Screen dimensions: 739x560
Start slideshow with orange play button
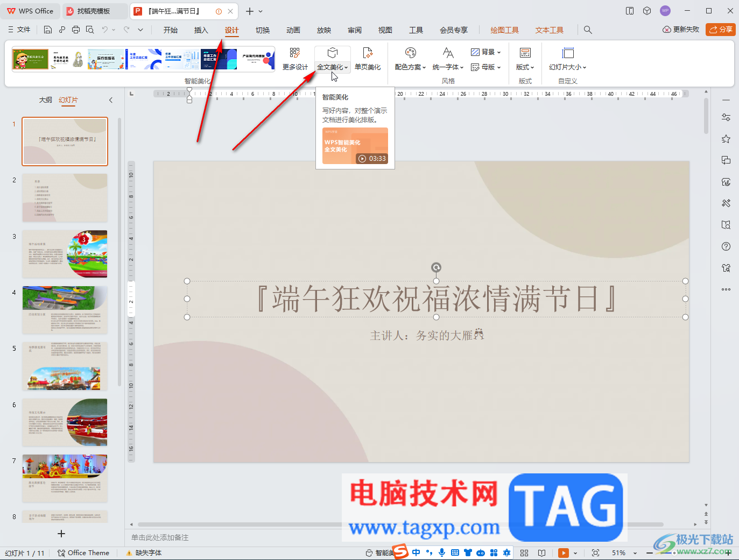(x=564, y=553)
